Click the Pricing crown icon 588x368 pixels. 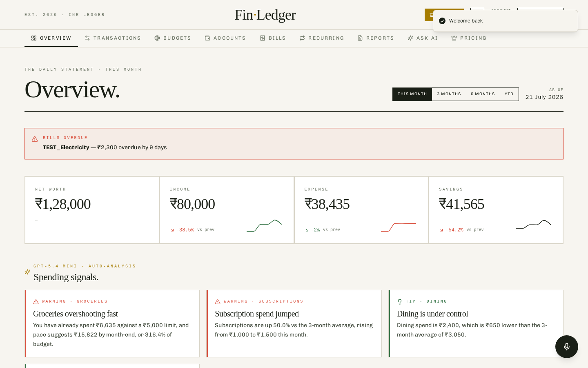[454, 38]
